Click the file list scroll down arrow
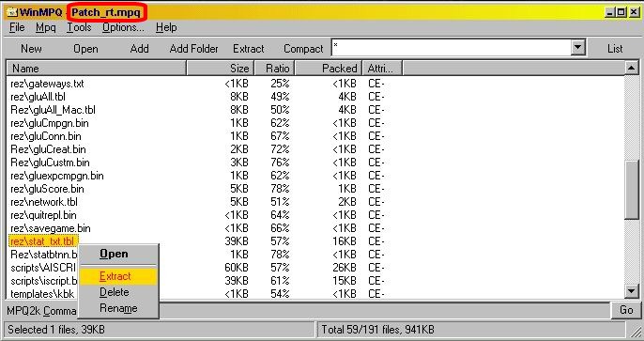This screenshot has height=341, width=644. [x=631, y=291]
